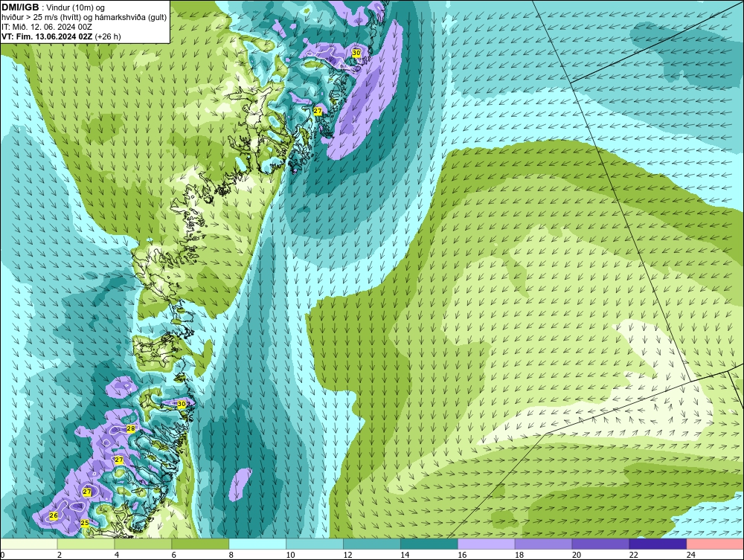
Task: Click the legend scale value 24
Action: click(x=691, y=555)
